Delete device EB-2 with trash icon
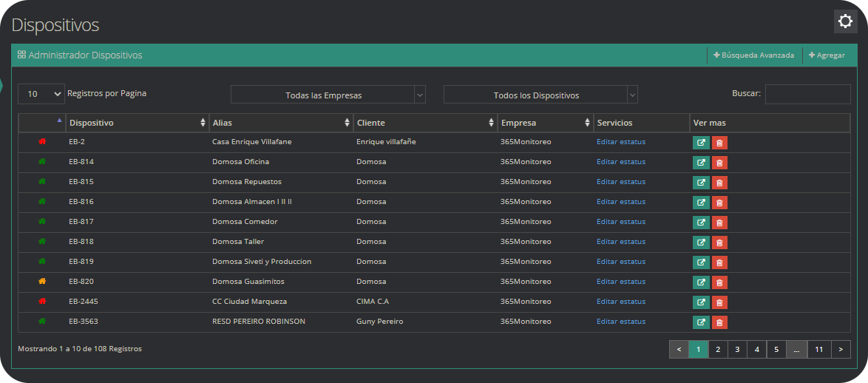This screenshot has width=868, height=383. 719,143
